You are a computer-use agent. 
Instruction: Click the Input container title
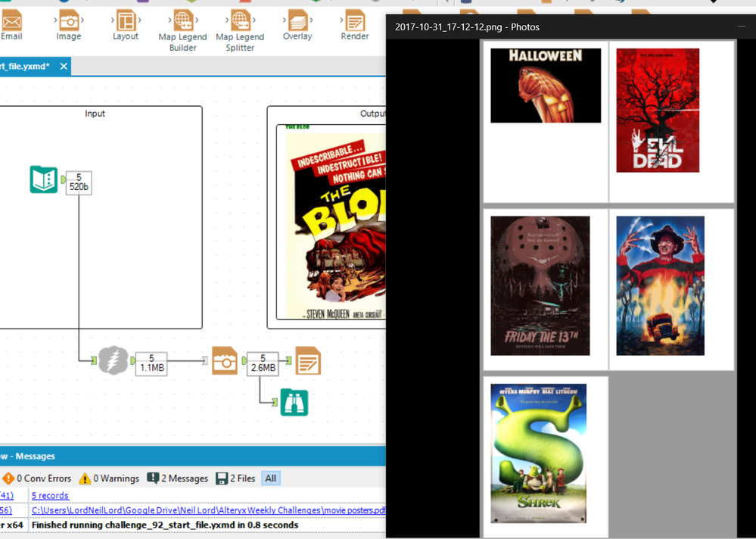coord(95,114)
